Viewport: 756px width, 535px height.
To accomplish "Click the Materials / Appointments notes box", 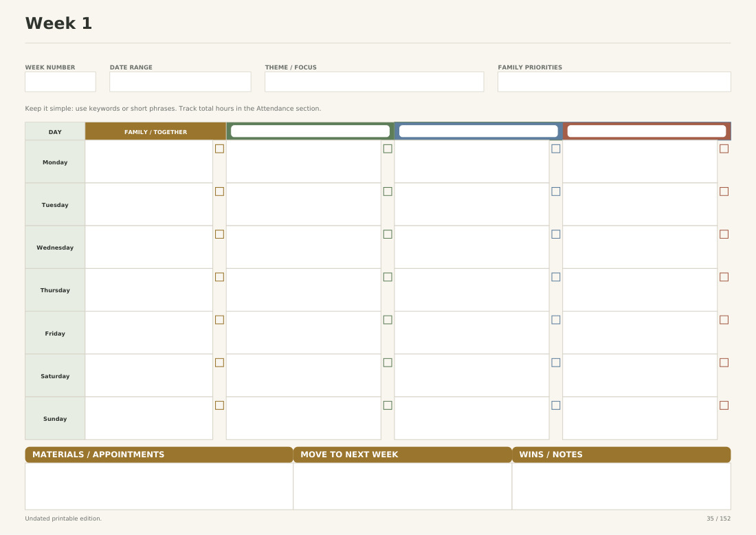I will point(159,486).
